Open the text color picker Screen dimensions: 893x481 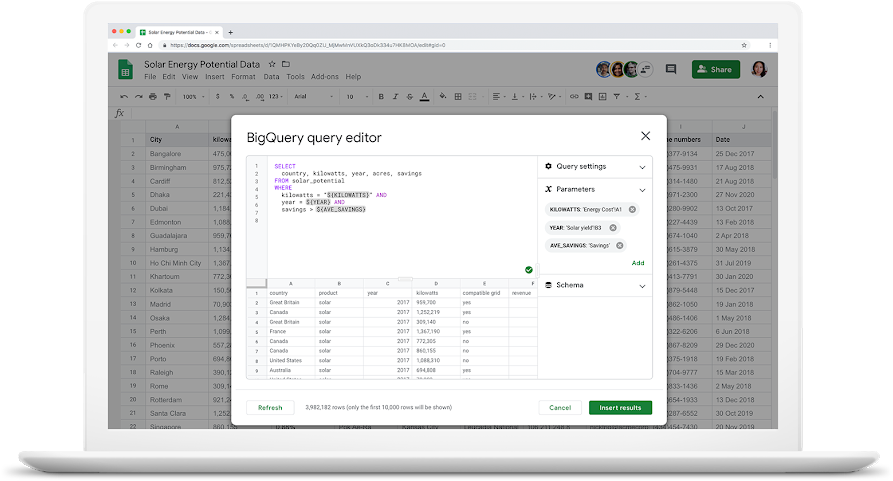click(424, 97)
